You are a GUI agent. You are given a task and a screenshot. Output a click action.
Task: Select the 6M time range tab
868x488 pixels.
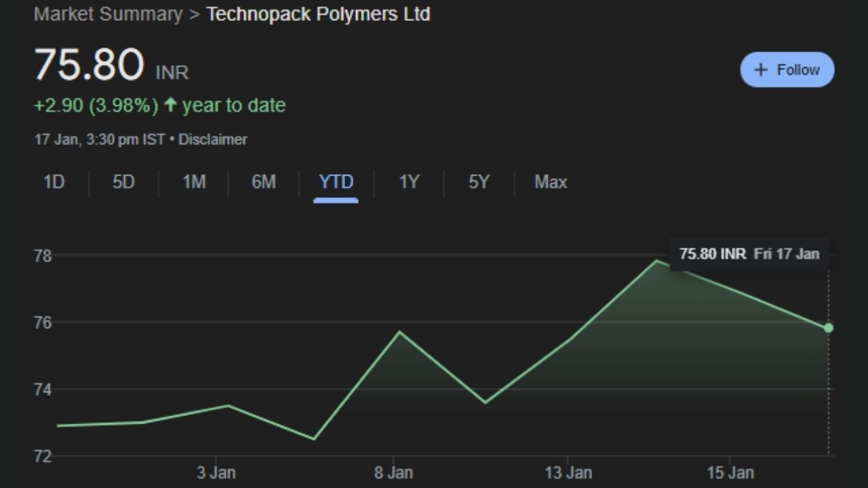(x=264, y=182)
